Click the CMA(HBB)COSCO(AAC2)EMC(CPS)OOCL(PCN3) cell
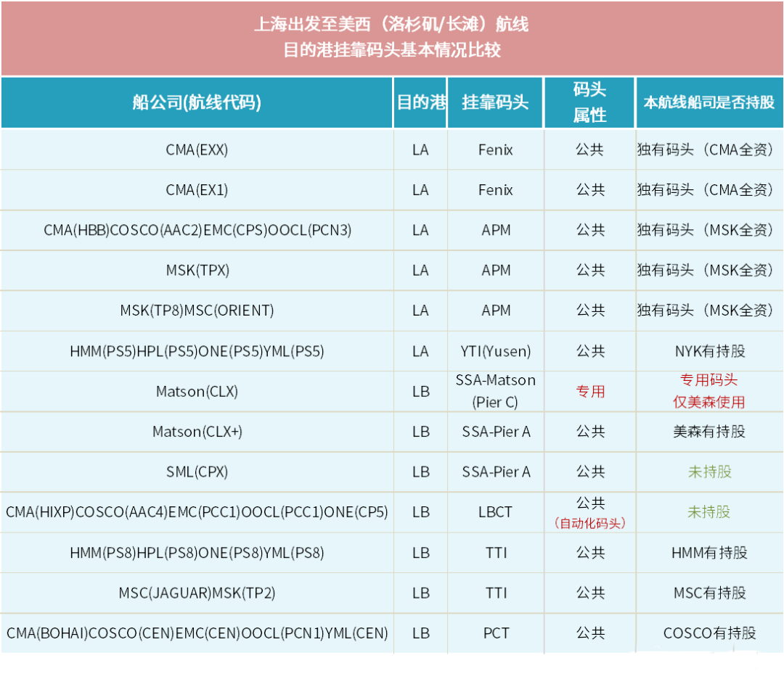This screenshot has width=784, height=695. coord(197,230)
